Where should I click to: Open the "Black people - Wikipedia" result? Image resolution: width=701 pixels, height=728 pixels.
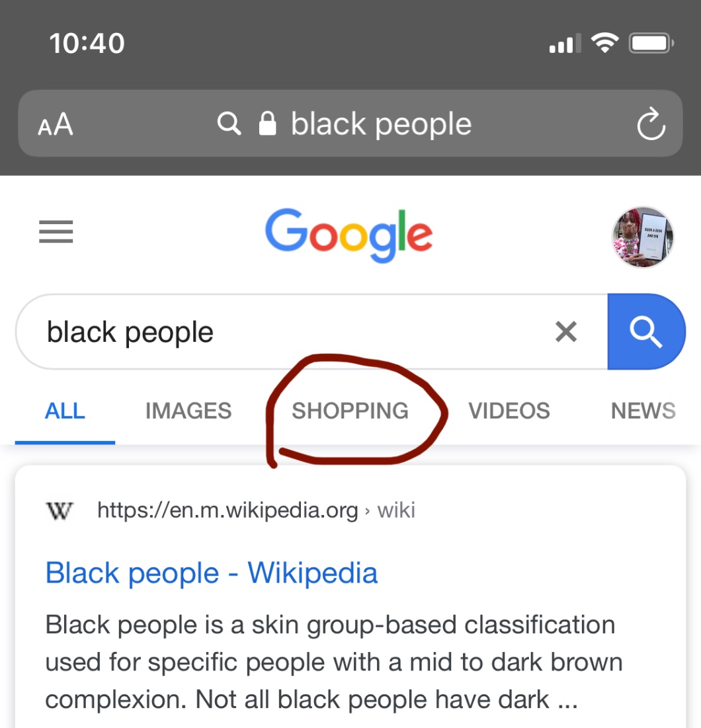point(212,573)
